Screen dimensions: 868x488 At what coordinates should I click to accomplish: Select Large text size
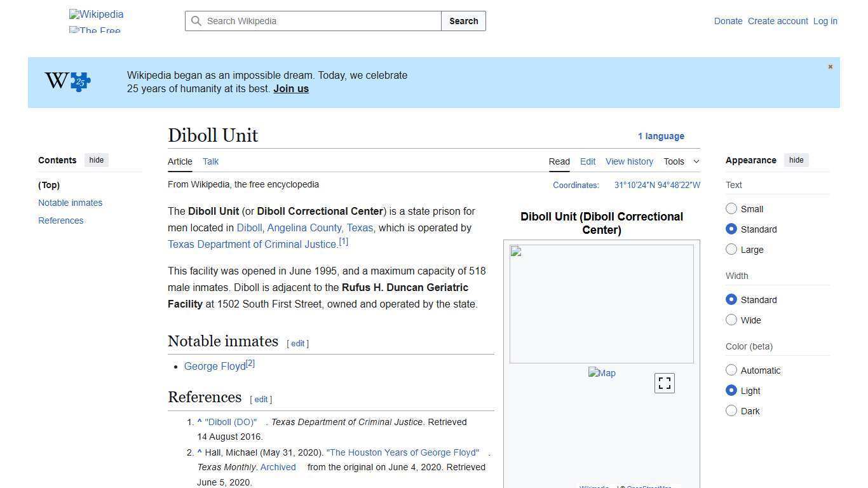click(731, 250)
